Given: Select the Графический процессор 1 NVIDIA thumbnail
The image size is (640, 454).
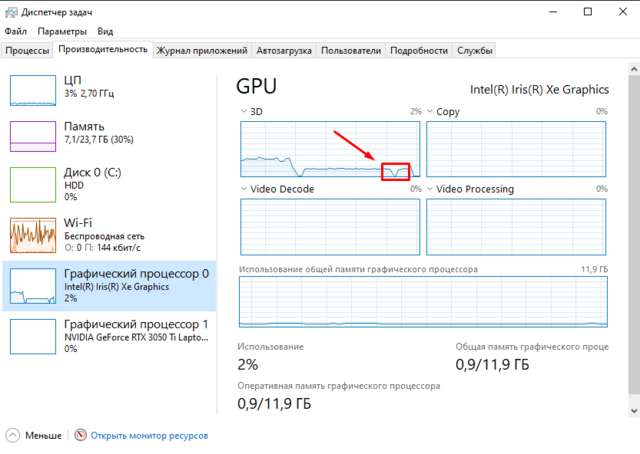Looking at the screenshot, I should click(34, 333).
